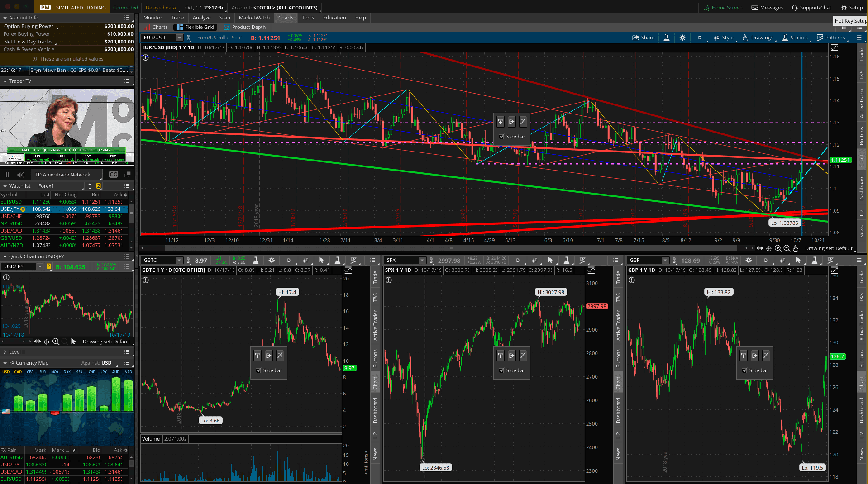Viewport: 868px width, 484px height.
Task: Open GBP chart settings gear
Action: click(x=749, y=260)
